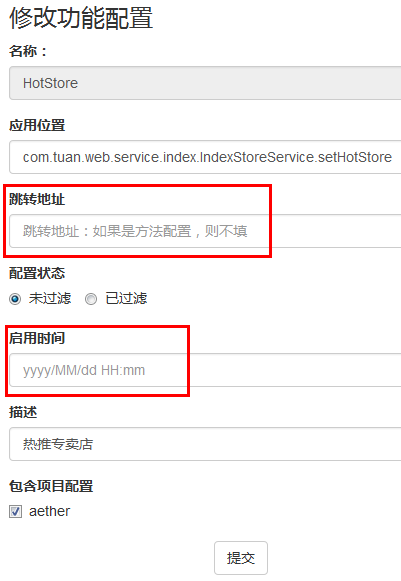The image size is (401, 581).
Task: Click the 启用时间 date input field
Action: [x=205, y=370]
